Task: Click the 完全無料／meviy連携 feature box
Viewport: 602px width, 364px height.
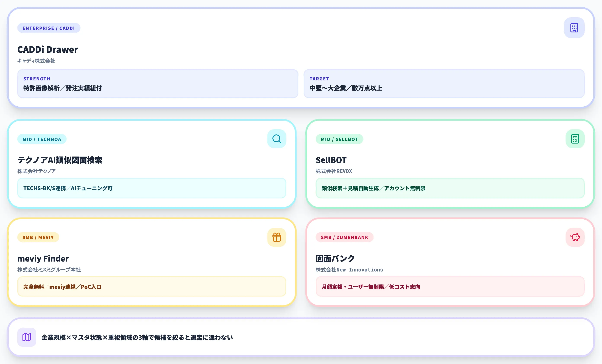Action: (x=152, y=287)
